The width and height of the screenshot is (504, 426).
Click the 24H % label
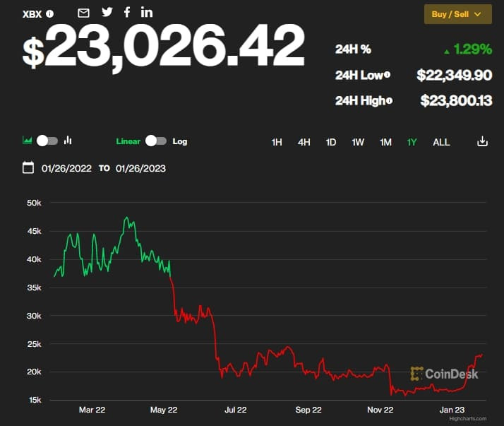tap(353, 49)
